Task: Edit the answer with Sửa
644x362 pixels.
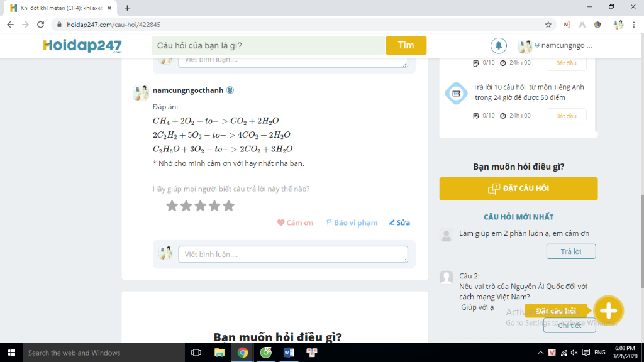Action: coord(399,223)
